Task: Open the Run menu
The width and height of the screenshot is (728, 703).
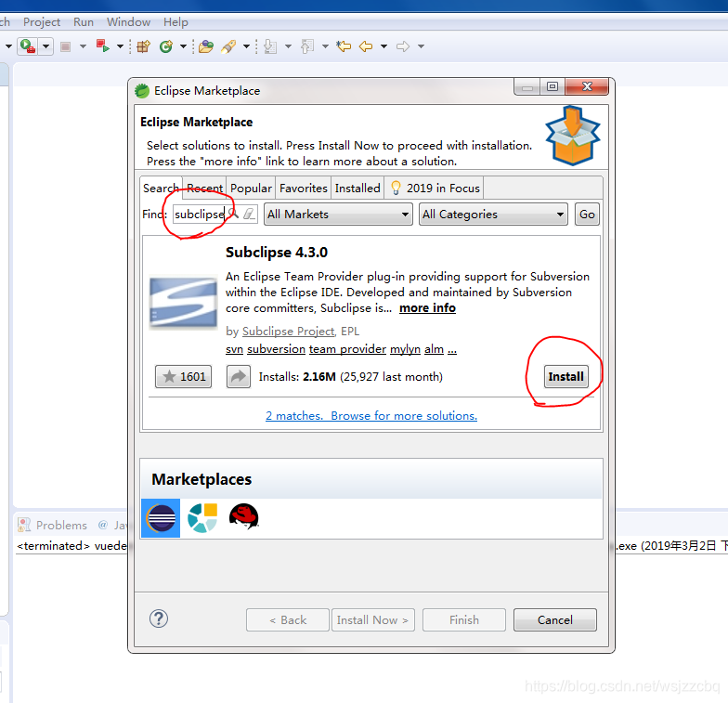Action: [84, 22]
